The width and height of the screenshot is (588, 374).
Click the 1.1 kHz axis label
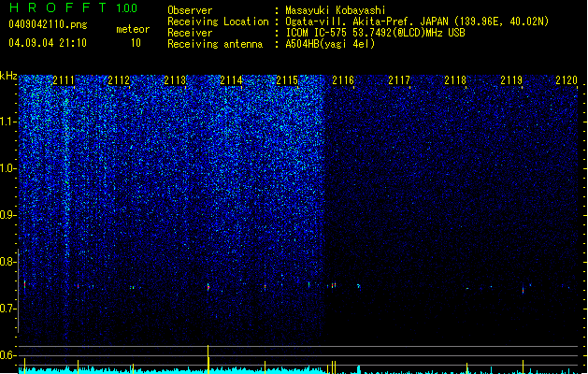tap(7, 122)
